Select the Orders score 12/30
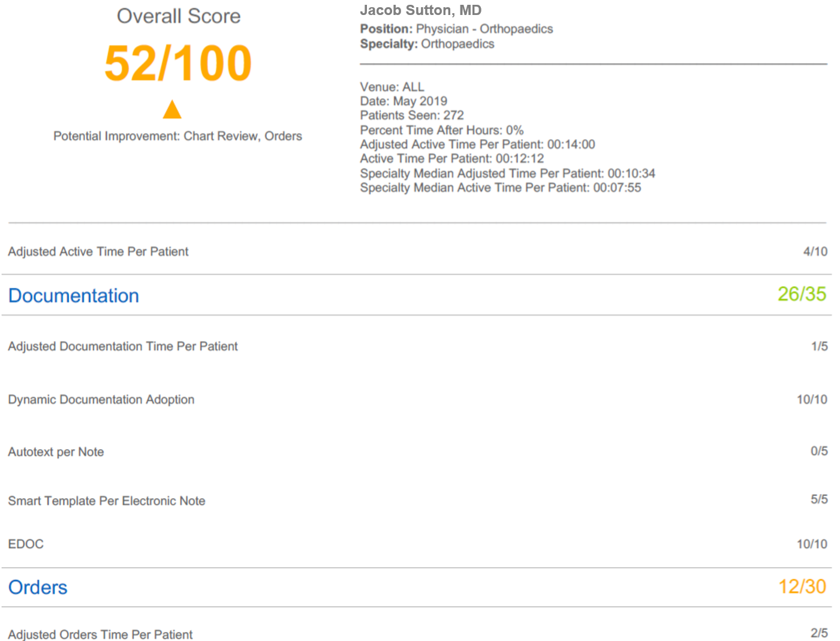The width and height of the screenshot is (840, 641). click(x=802, y=586)
